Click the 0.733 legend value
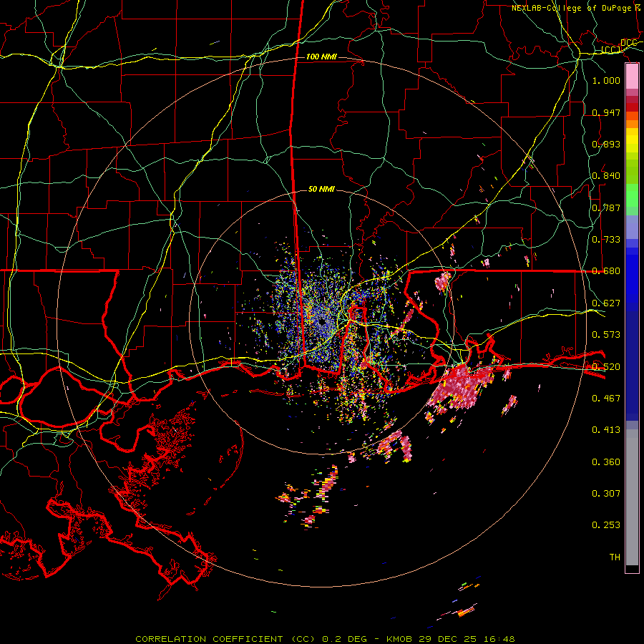644x644 pixels. [606, 240]
